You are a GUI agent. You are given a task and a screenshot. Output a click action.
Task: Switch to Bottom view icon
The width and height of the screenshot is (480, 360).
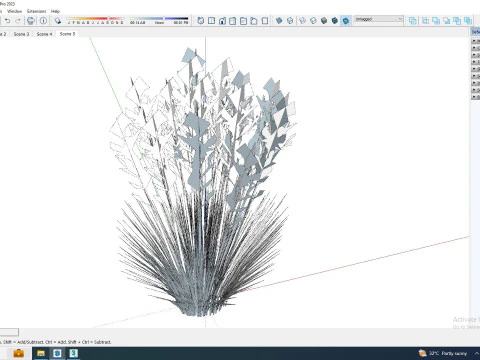click(x=265, y=21)
